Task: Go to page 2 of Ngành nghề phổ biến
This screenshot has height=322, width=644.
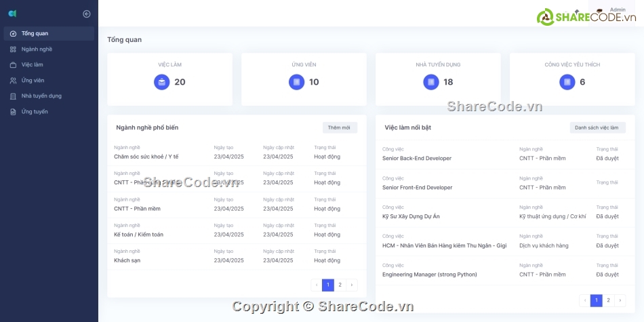Action: pyautogui.click(x=340, y=285)
